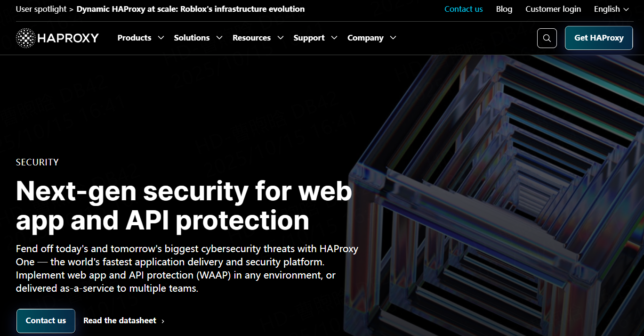Viewport: 644px width, 336px height.
Task: Click the Get HAProxy button
Action: [599, 38]
